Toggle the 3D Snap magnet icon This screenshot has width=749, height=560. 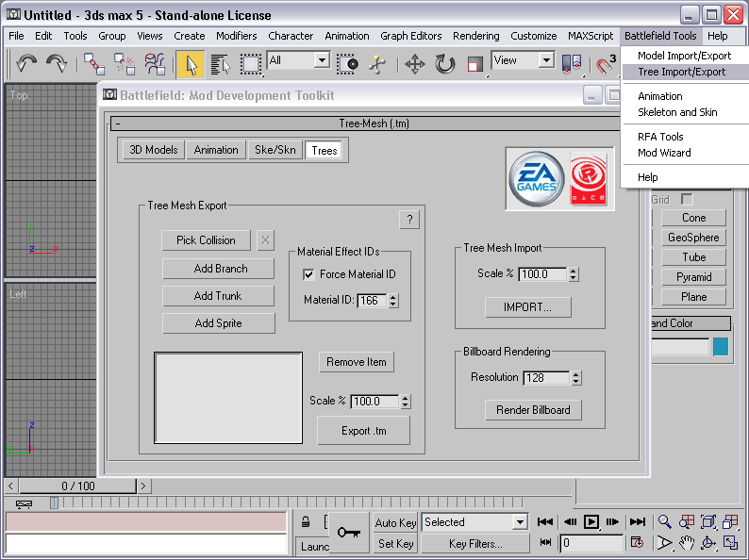tap(606, 63)
